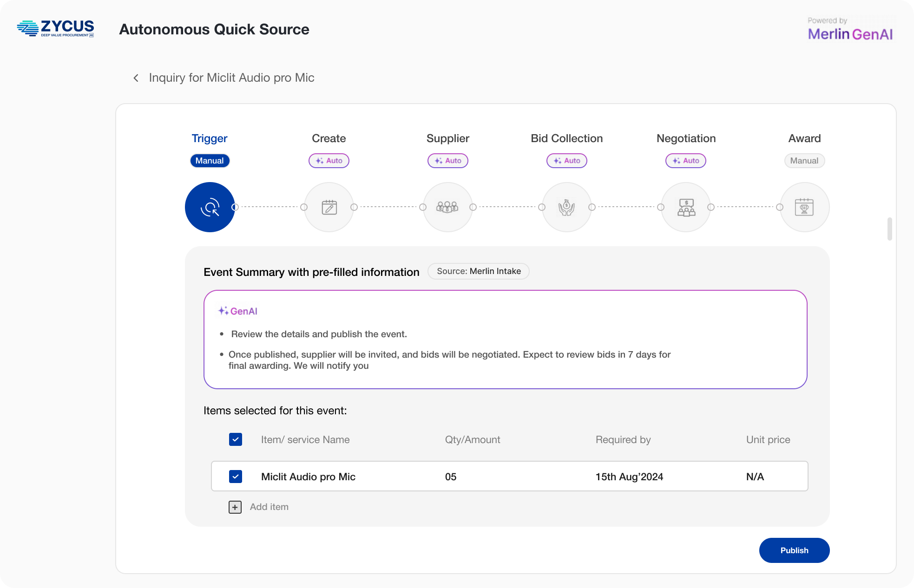Click the N/A unit price cell
914x588 pixels.
pos(755,477)
